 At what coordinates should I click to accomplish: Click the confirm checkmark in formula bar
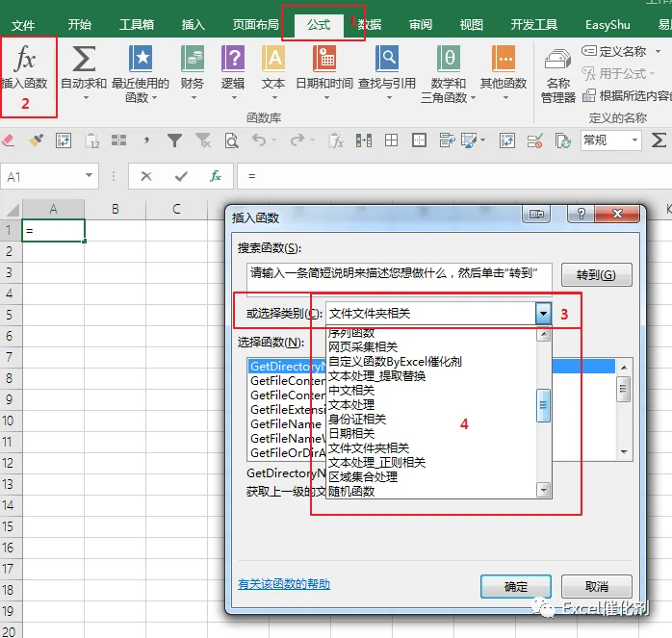click(181, 176)
